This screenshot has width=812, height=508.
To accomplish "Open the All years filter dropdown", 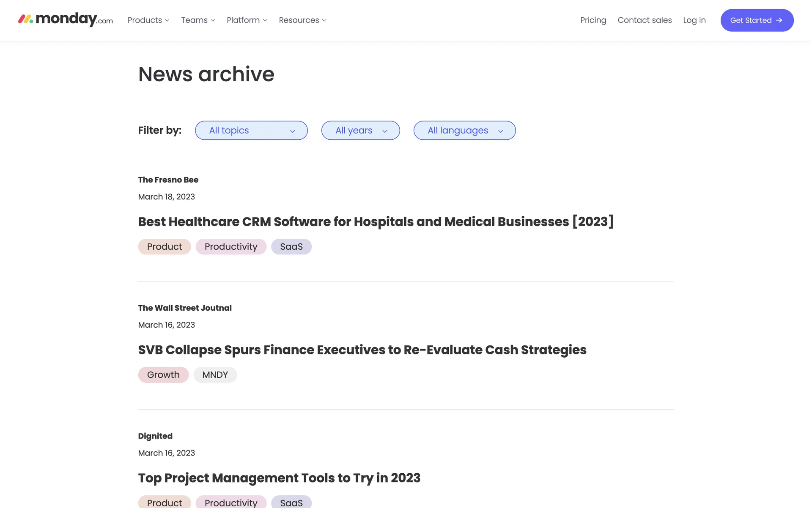I will (360, 130).
